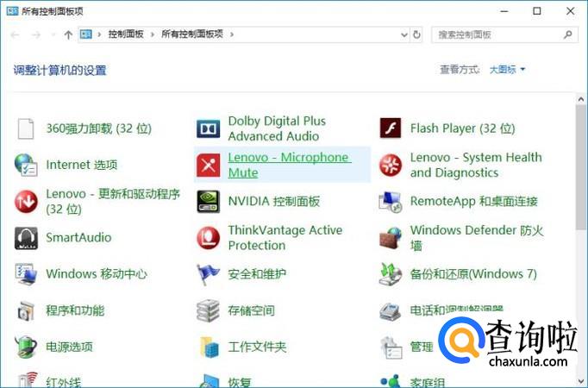The width and height of the screenshot is (588, 388).
Task: Open the 电源选项 link
Action: tap(69, 347)
